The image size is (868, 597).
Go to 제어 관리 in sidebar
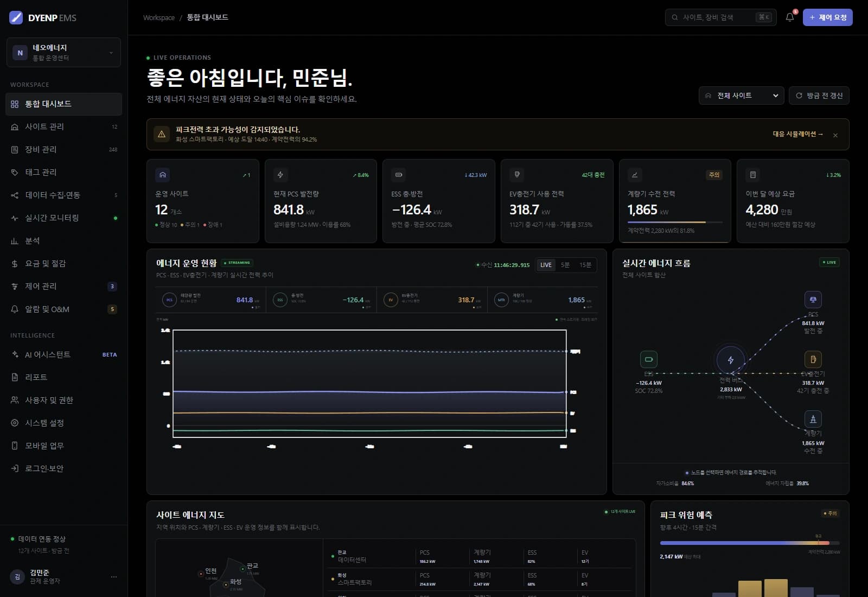point(63,286)
